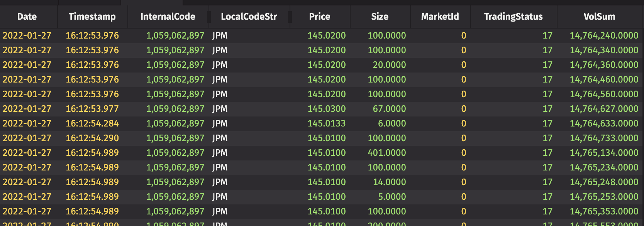Sort by the Date column header
The image size is (644, 226).
click(27, 17)
